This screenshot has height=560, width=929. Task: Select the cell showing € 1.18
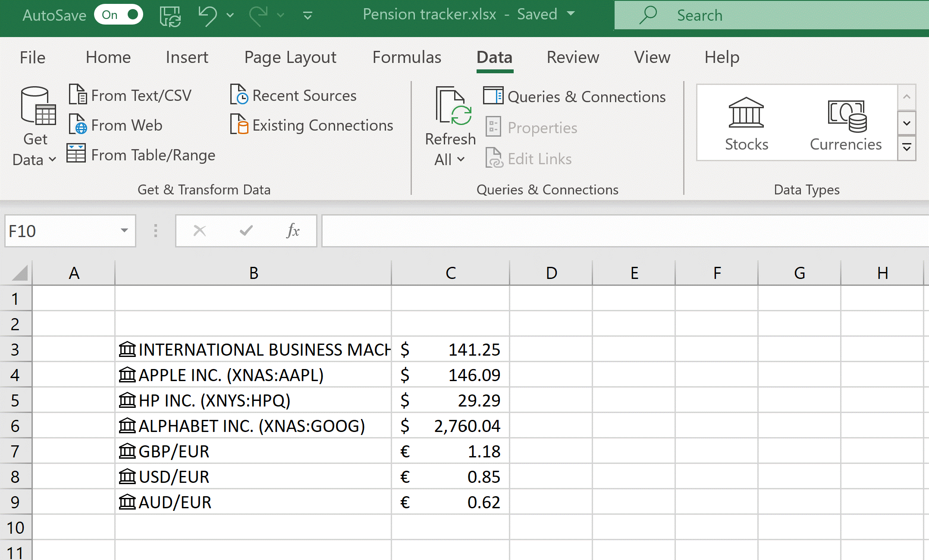click(451, 451)
